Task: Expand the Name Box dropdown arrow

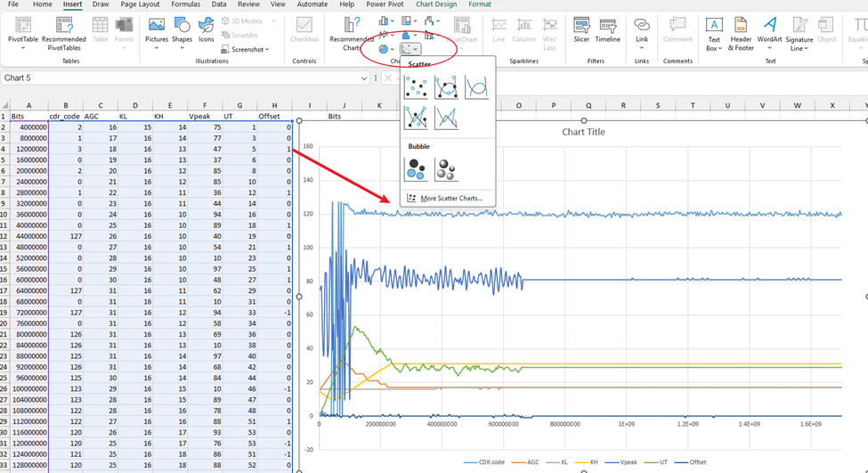Action: pyautogui.click(x=364, y=78)
